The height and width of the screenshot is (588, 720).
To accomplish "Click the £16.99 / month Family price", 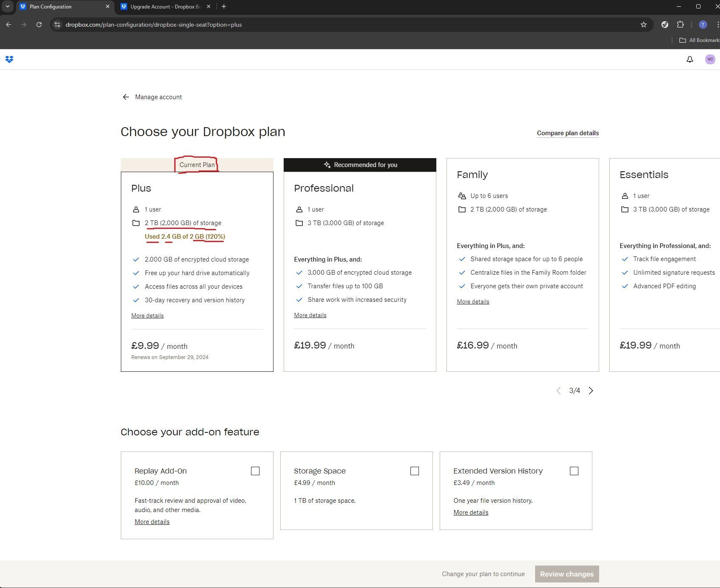I will pyautogui.click(x=487, y=346).
